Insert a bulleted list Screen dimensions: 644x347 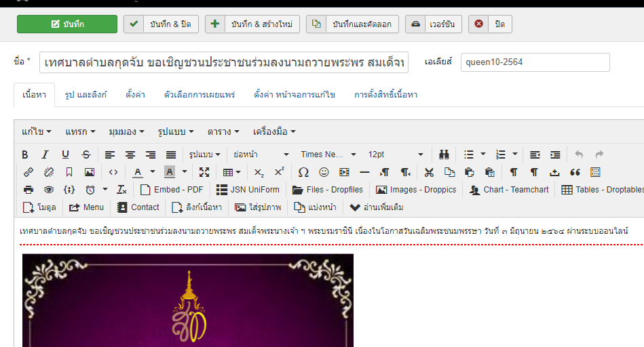469,155
